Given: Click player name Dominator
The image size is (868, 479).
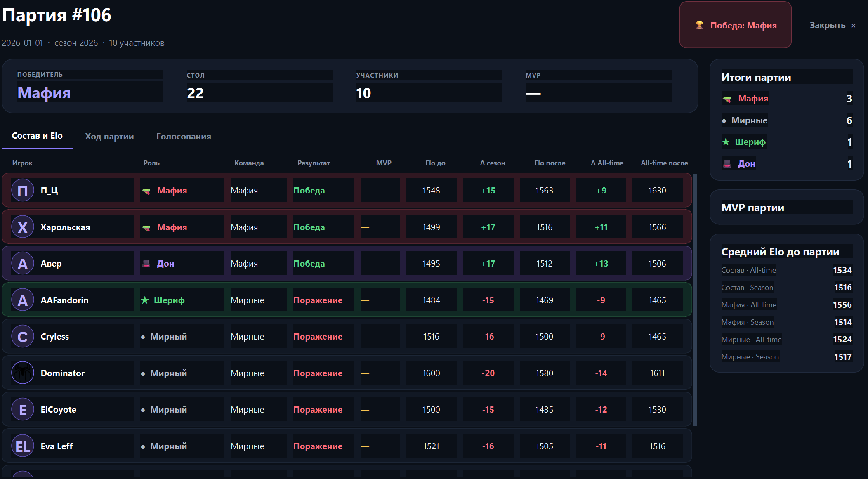Looking at the screenshot, I should click(62, 373).
